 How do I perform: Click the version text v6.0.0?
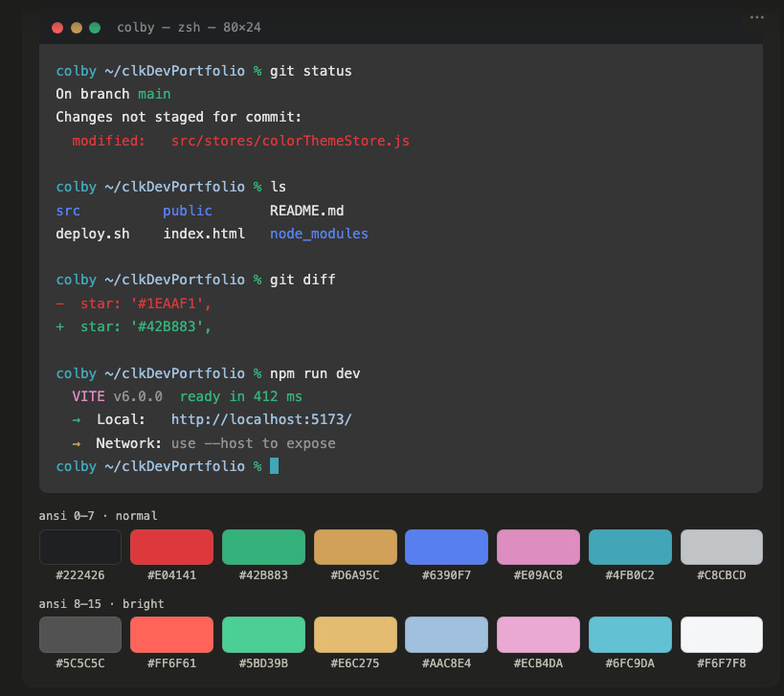pos(138,396)
